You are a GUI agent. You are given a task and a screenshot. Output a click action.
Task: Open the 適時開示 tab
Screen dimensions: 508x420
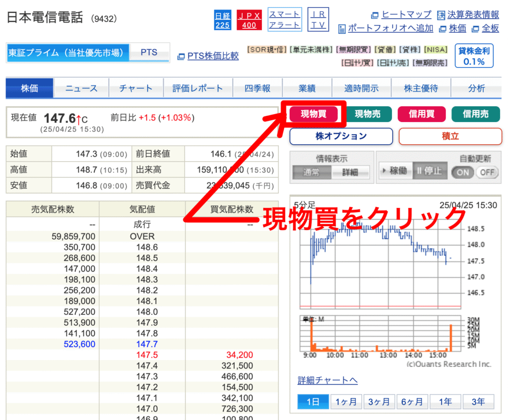pos(362,88)
